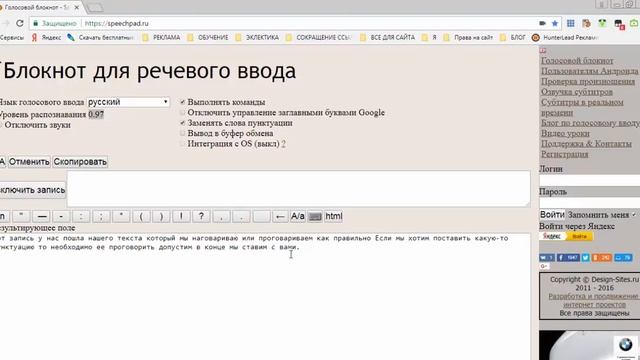Toggle Интеграция с OS checkbox
The image size is (640, 360).
182,144
